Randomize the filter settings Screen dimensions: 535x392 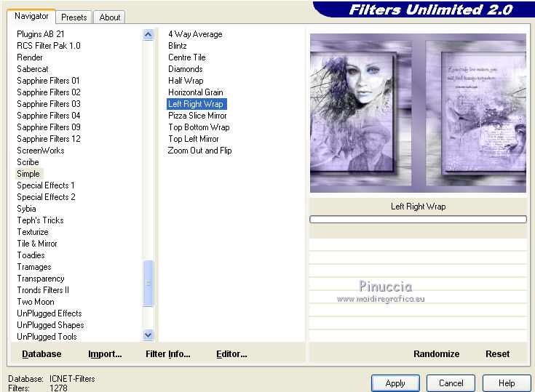pyautogui.click(x=436, y=354)
